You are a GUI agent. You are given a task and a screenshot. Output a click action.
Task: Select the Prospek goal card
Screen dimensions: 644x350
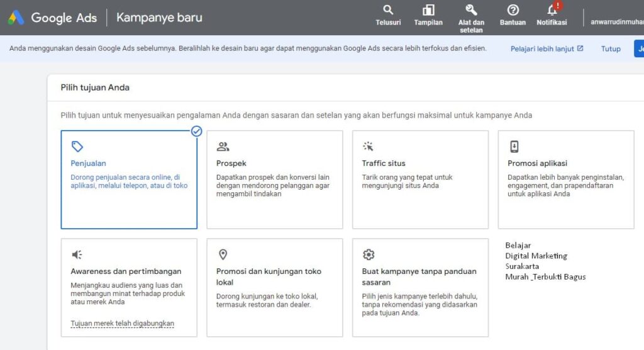[x=275, y=180]
